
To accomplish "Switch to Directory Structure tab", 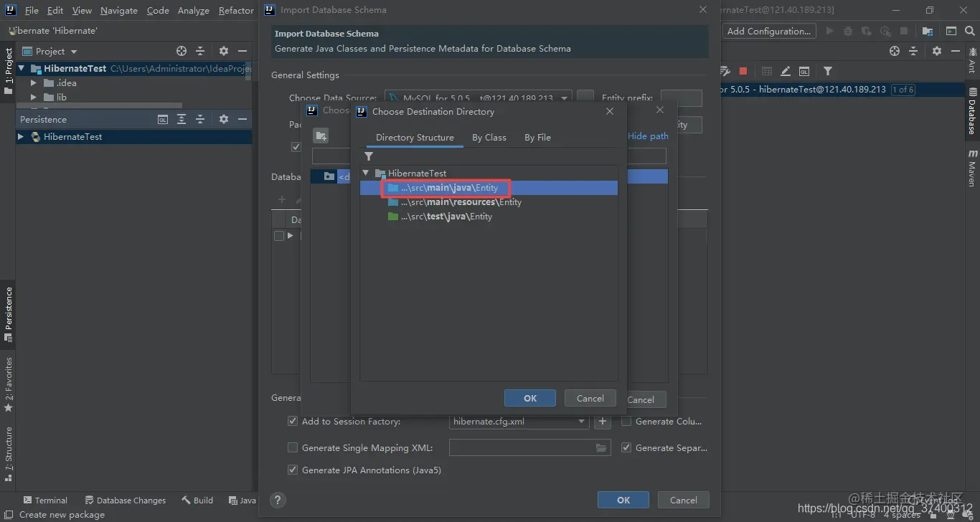I will pyautogui.click(x=415, y=138).
